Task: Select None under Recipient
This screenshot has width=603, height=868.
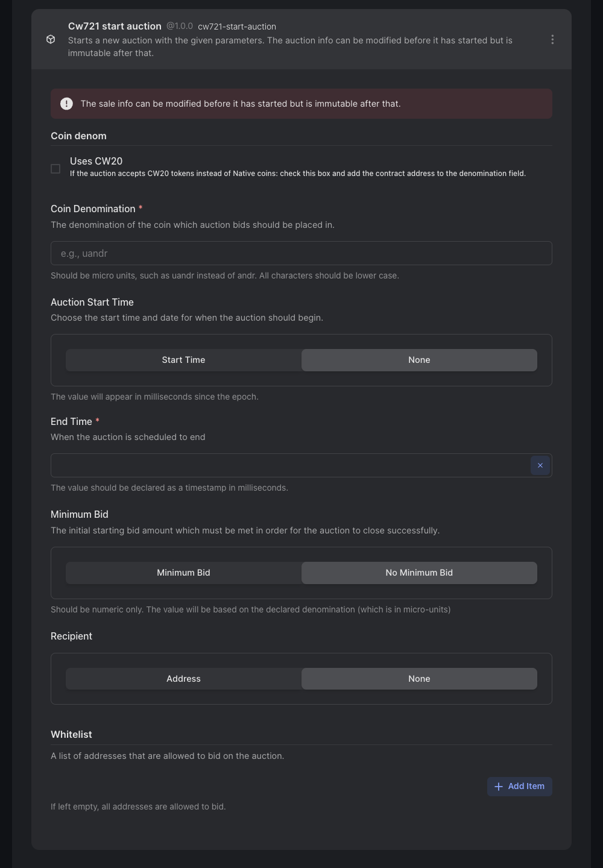Action: coord(419,679)
